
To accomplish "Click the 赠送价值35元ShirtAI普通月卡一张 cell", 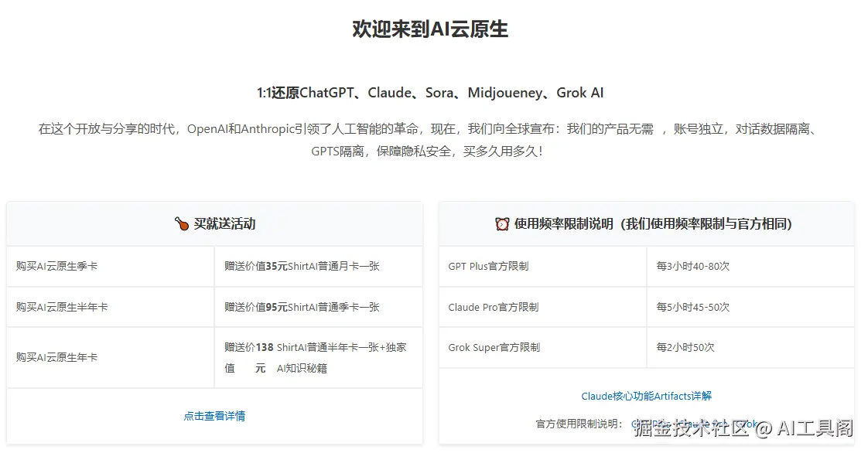I will point(318,266).
